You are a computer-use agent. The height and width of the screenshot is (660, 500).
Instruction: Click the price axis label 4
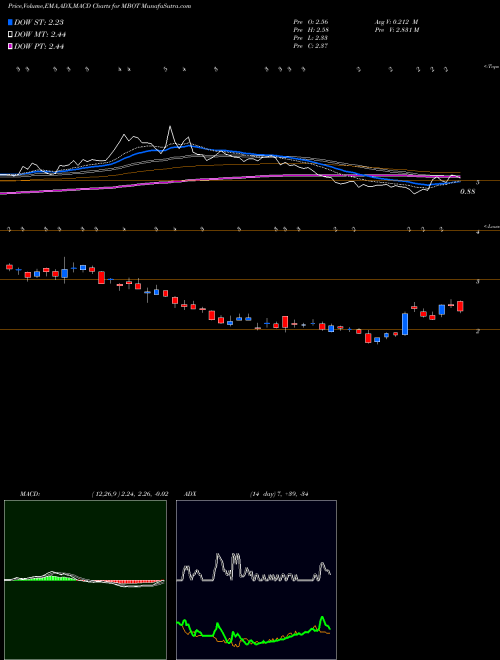478,232
